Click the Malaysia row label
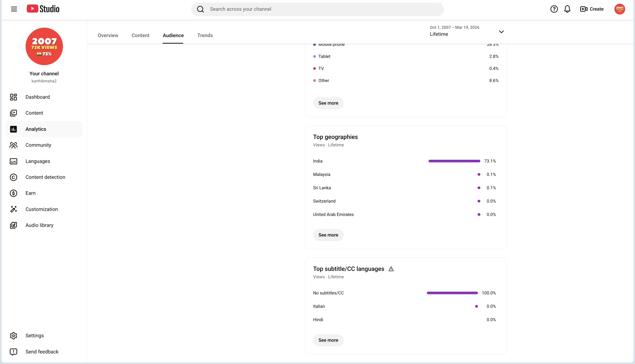 point(322,175)
